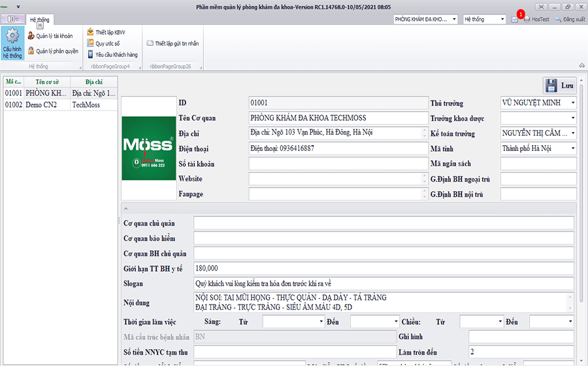Expand the PHÒNG KHÁM ĐA KHOA facility dropdown
This screenshot has width=588, height=366.
point(454,20)
